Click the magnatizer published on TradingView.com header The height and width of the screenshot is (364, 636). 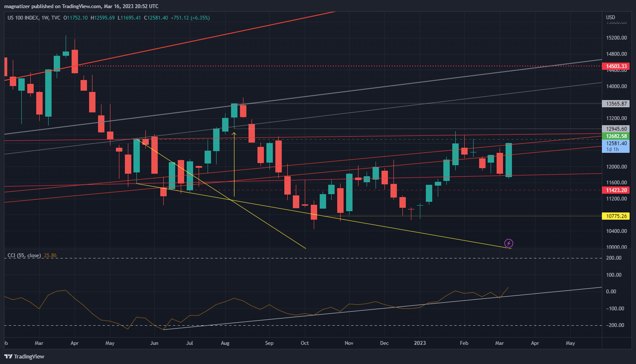pyautogui.click(x=81, y=6)
